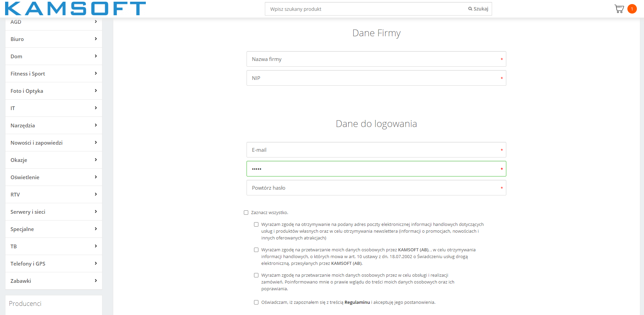Expand the Nowości i zapowiedzi chevron
Screen dimensions: 644x315
(96, 143)
